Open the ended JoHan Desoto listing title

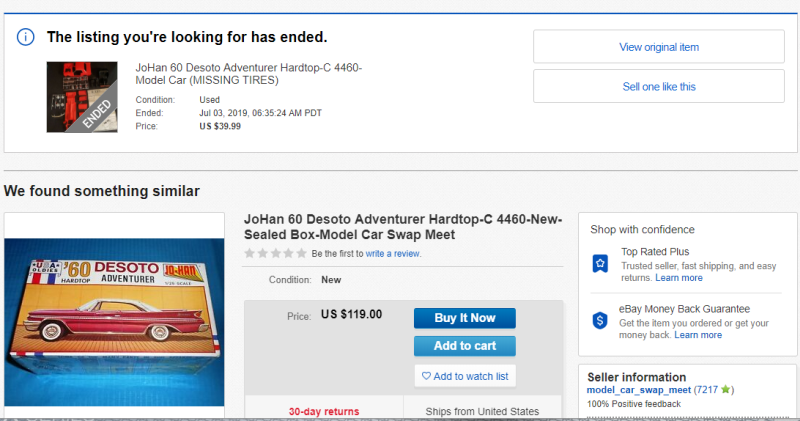click(248, 74)
